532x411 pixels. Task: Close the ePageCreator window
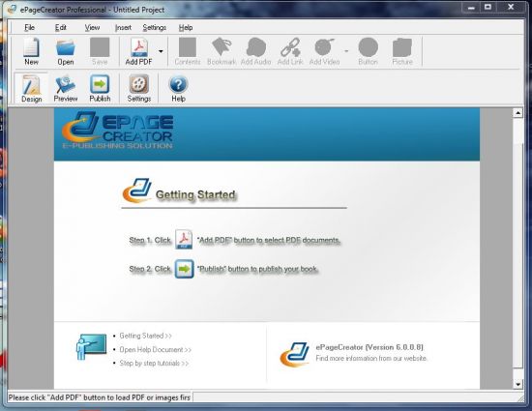511,7
